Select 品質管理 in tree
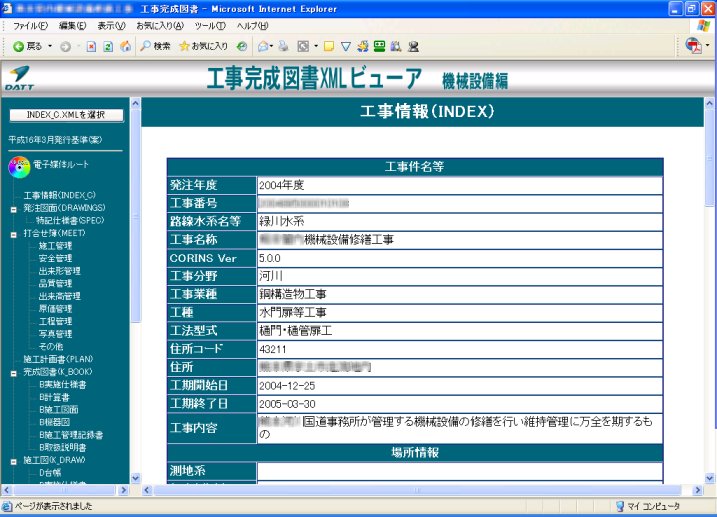This screenshot has width=717, height=517. [x=55, y=283]
